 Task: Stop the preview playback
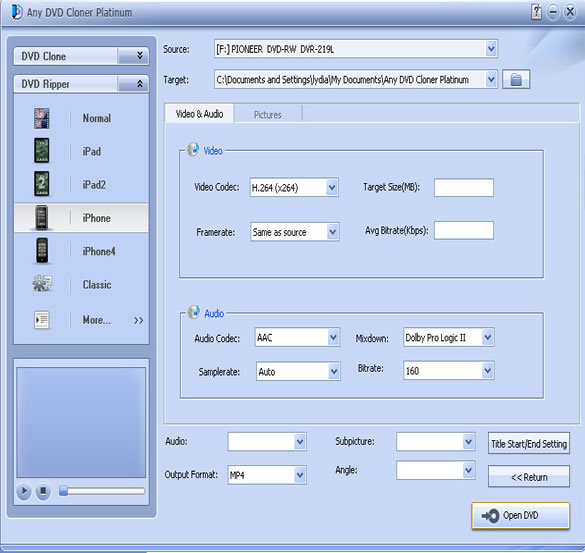pyautogui.click(x=43, y=491)
